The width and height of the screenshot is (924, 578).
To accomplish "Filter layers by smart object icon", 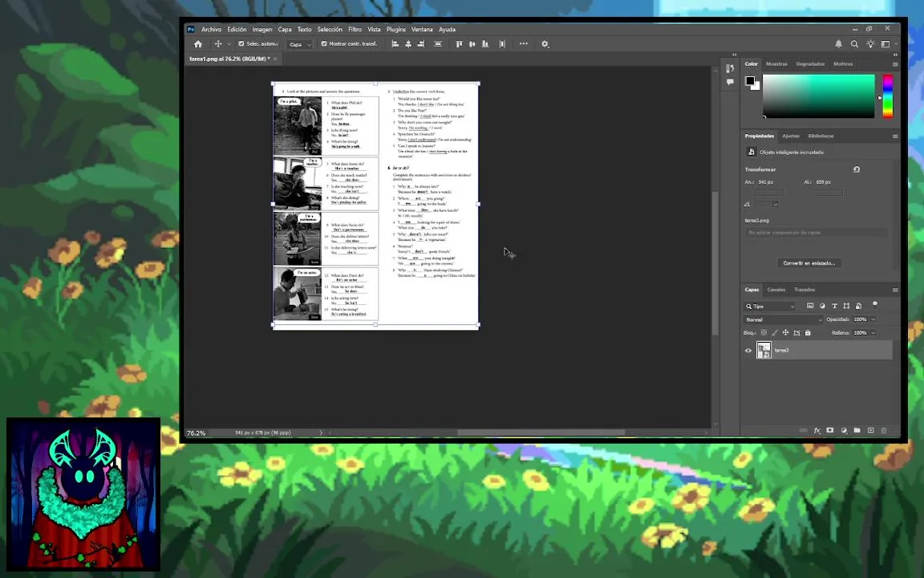I will click(x=858, y=306).
